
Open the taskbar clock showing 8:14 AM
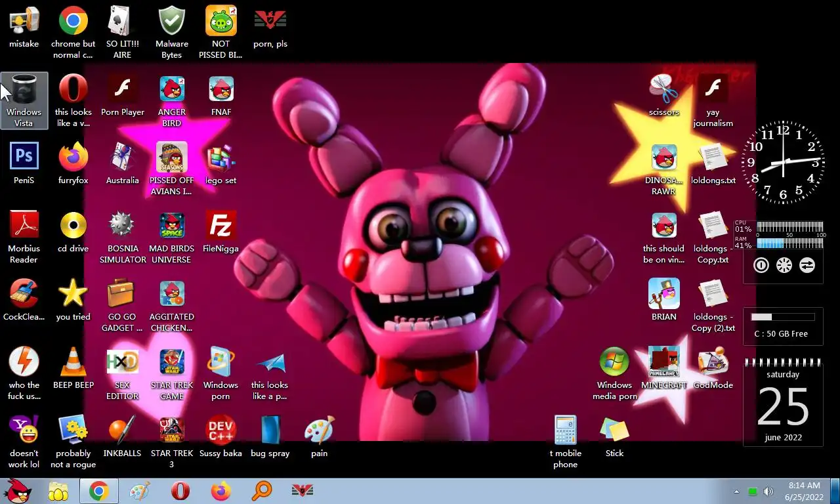tap(804, 491)
